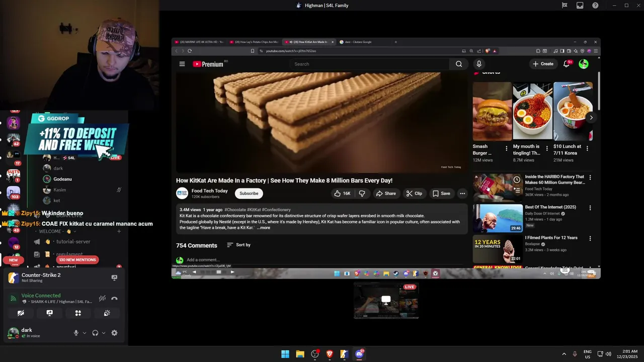Open a new browser tab with plus
This screenshot has height=362, width=644.
[x=395, y=42]
